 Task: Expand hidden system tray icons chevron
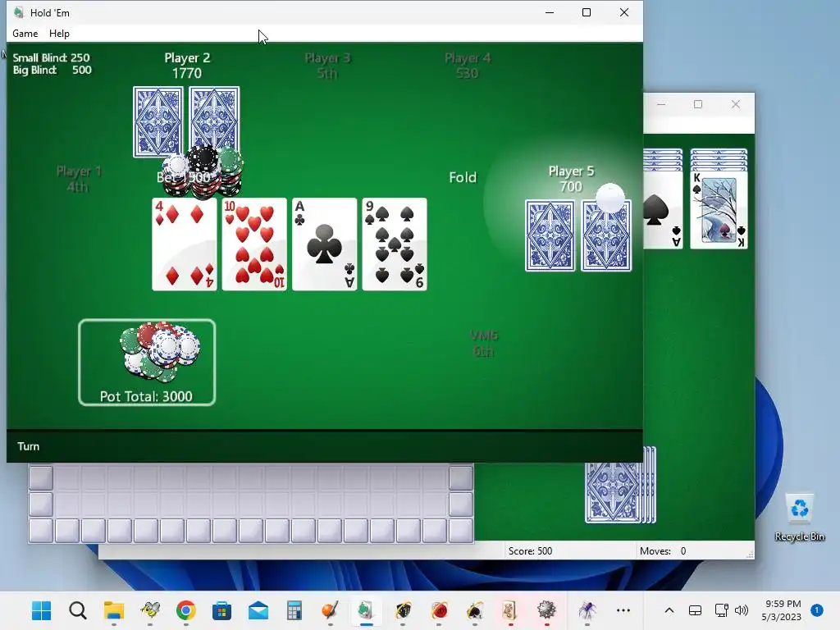tap(669, 610)
